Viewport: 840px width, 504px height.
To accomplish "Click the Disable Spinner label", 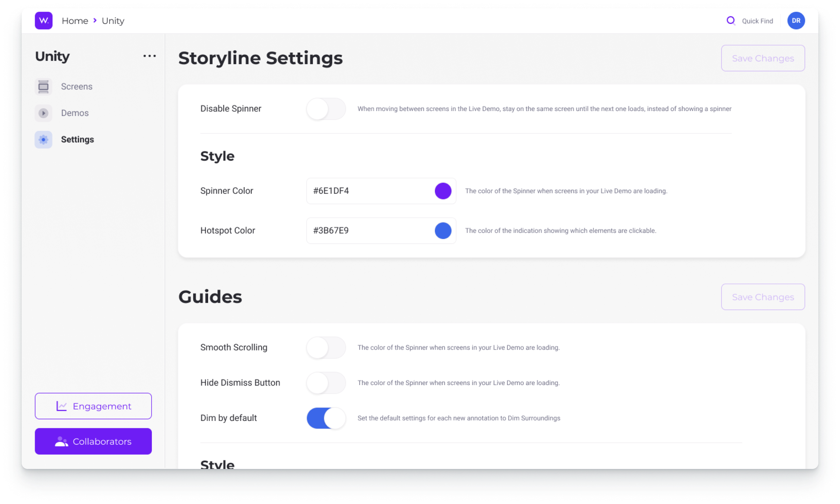I will pyautogui.click(x=231, y=109).
